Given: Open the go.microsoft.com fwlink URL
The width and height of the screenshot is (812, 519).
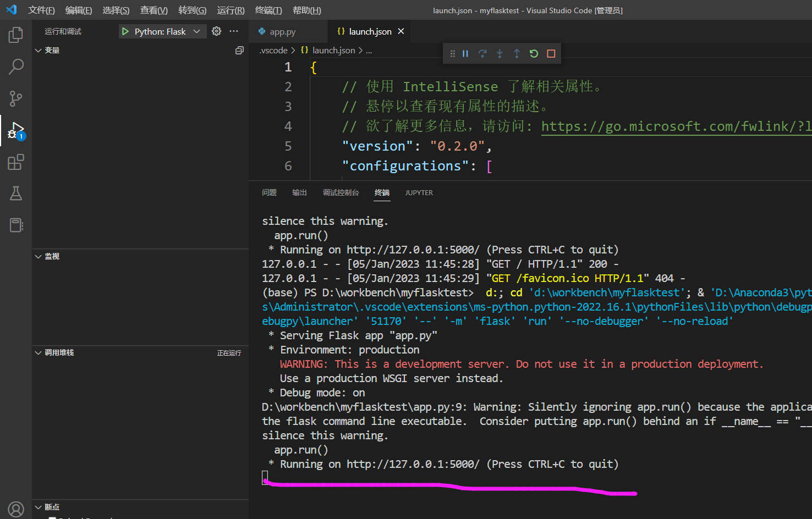Looking at the screenshot, I should 676,126.
